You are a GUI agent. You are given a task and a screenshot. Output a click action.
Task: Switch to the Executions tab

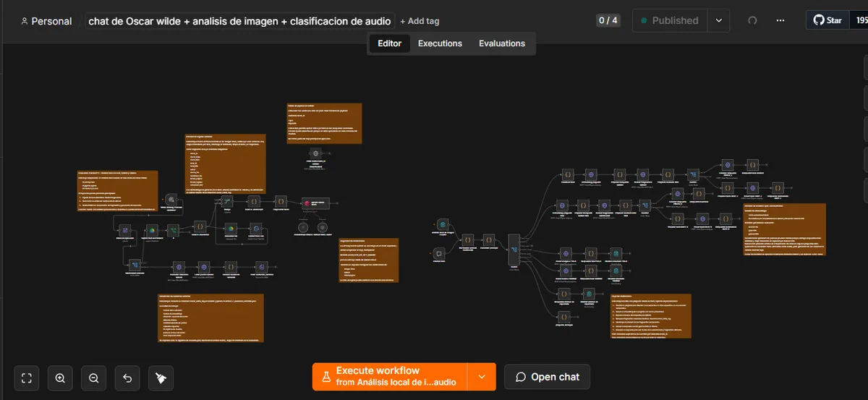point(440,43)
